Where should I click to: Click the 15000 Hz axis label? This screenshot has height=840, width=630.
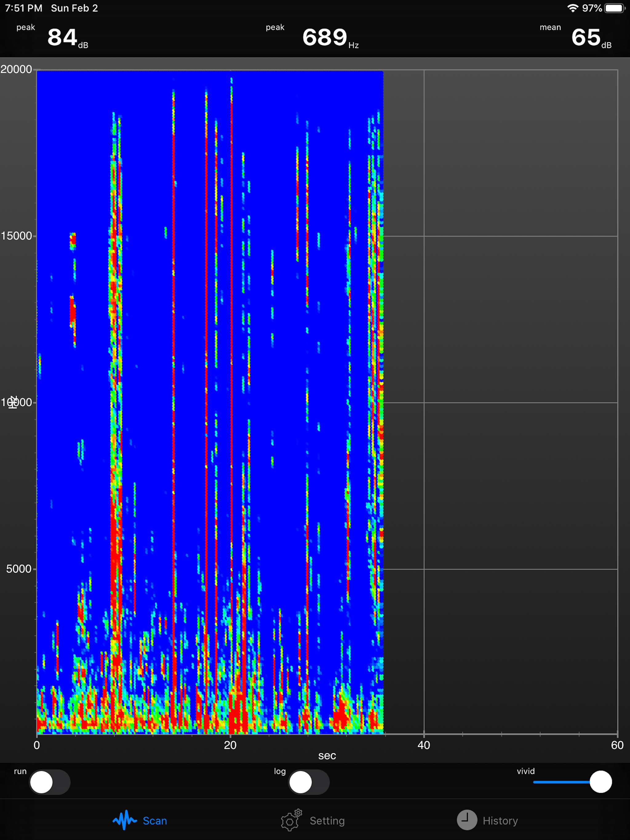coord(17,236)
